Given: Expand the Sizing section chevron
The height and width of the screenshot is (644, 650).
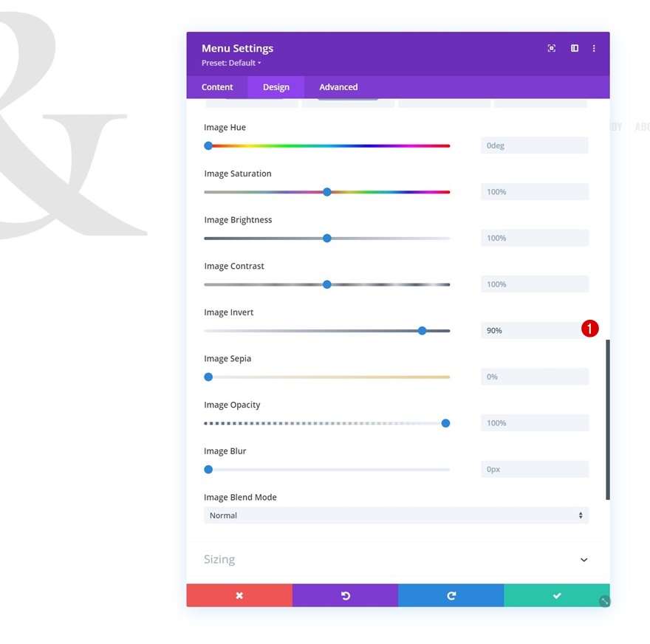Looking at the screenshot, I should 584,560.
